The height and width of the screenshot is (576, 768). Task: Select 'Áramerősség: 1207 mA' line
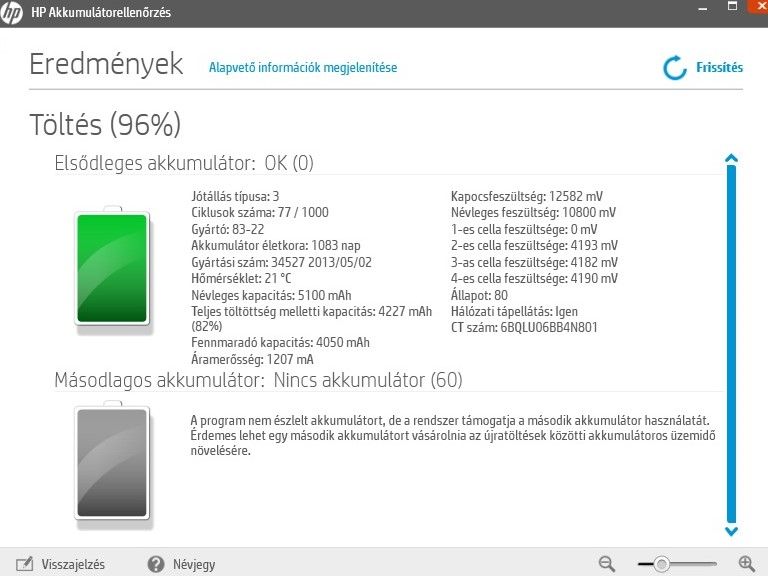click(x=252, y=359)
